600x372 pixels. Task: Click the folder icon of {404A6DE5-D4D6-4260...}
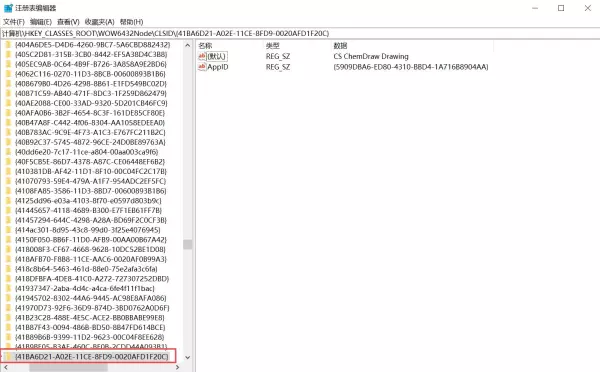[x=8, y=44]
